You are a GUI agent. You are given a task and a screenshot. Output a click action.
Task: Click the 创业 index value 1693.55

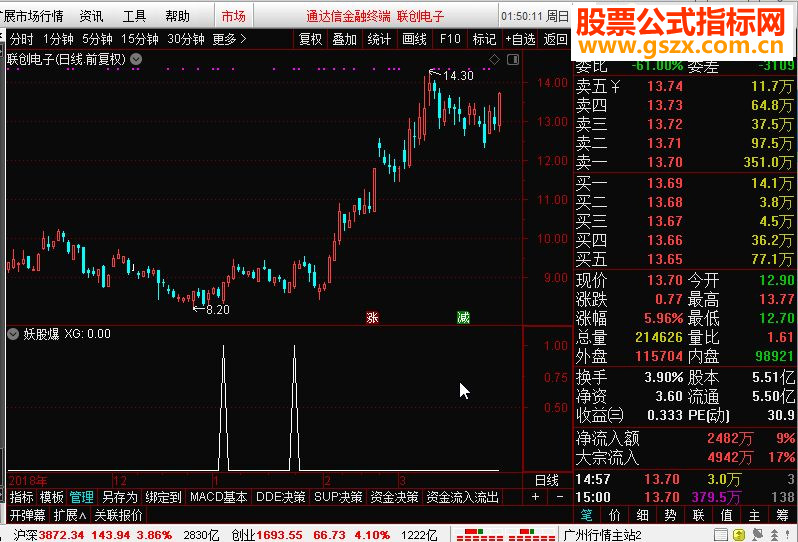click(279, 535)
